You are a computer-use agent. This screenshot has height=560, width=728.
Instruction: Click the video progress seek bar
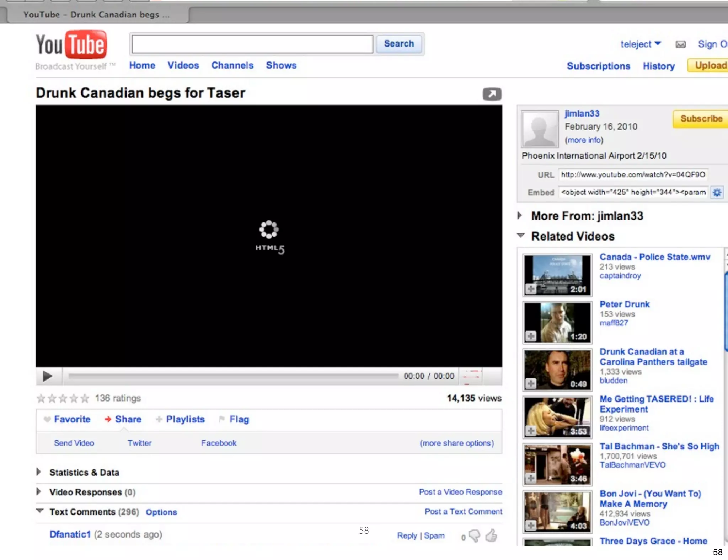(233, 376)
